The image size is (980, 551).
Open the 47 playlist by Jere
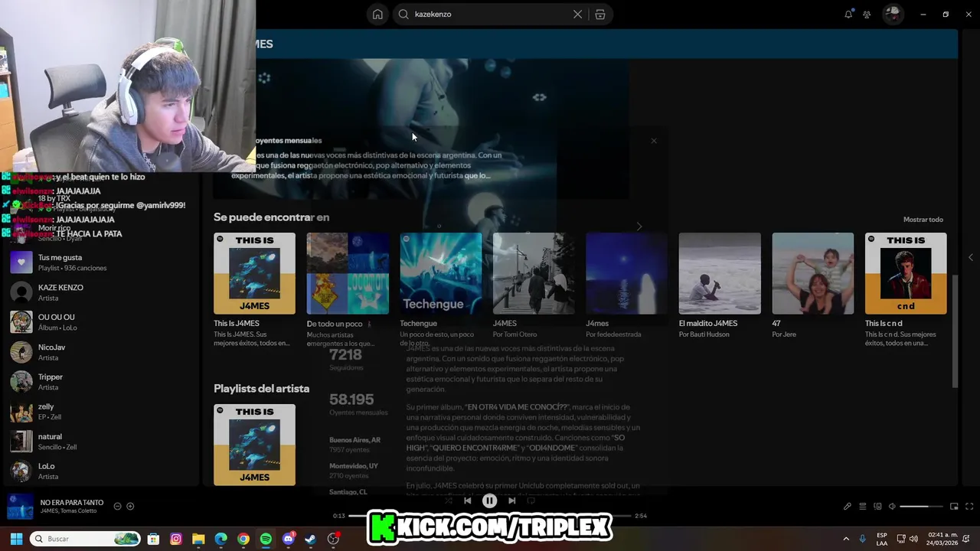(812, 285)
